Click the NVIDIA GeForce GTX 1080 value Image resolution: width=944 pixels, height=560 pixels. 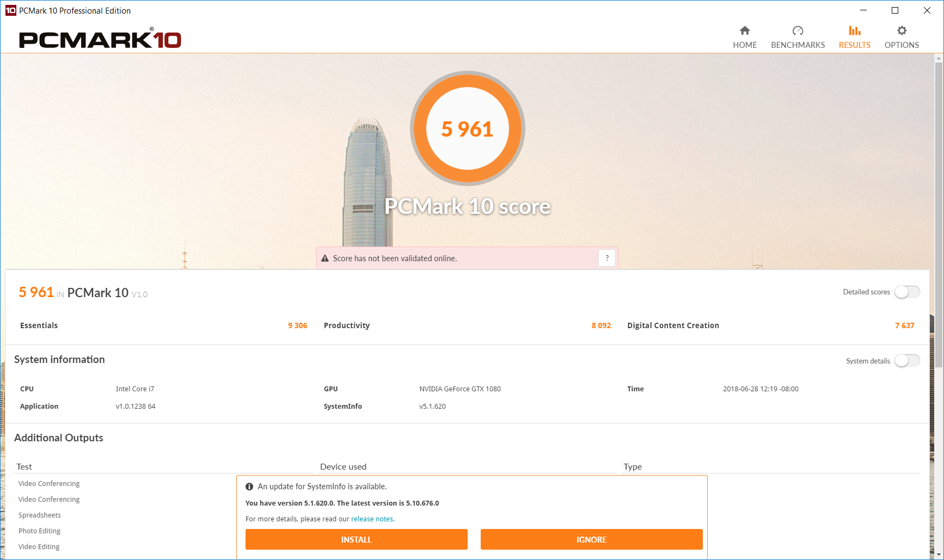click(x=460, y=389)
